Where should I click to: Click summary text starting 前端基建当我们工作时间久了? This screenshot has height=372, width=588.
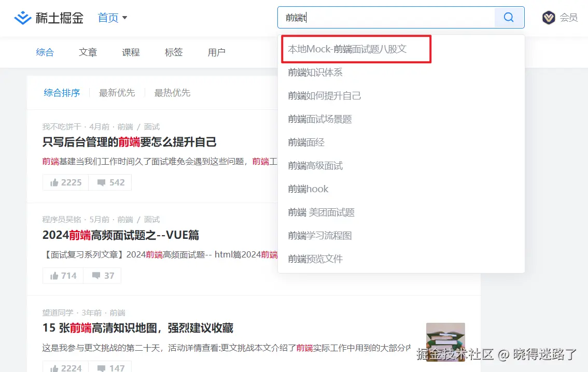click(x=159, y=162)
